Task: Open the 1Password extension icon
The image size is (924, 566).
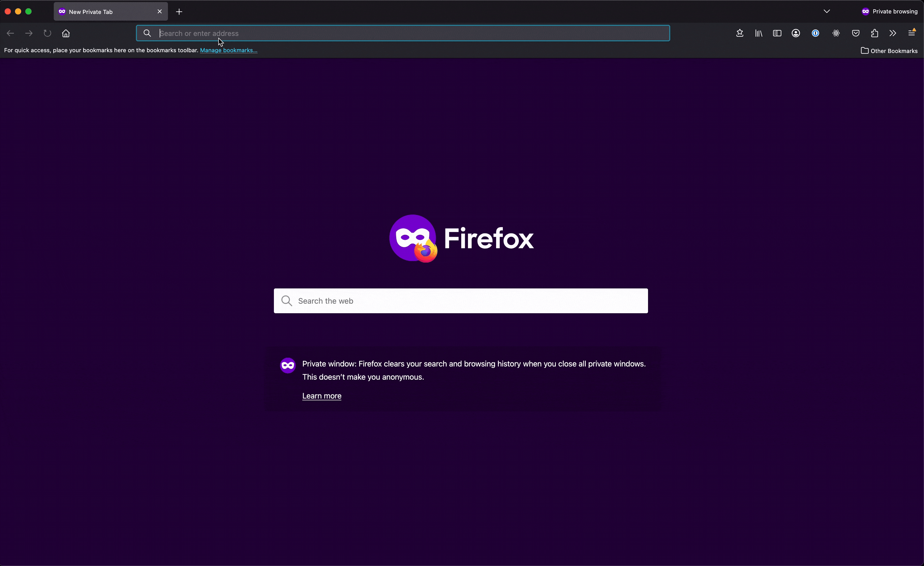Action: [x=815, y=33]
